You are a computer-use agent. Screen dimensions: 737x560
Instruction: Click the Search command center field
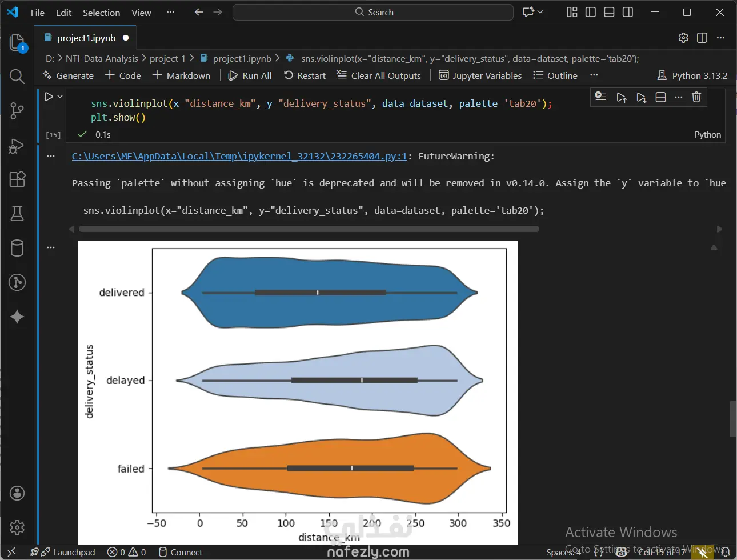[x=373, y=12]
